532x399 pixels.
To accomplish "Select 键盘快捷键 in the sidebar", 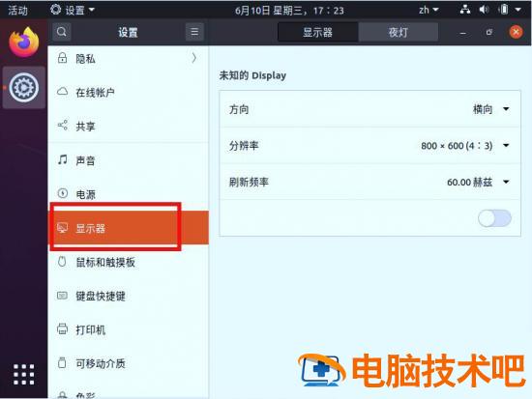I will (x=129, y=296).
